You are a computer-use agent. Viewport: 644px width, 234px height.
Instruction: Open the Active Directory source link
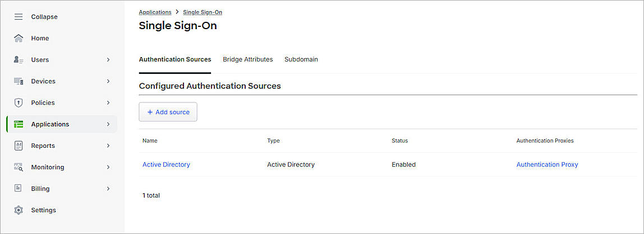tap(166, 165)
